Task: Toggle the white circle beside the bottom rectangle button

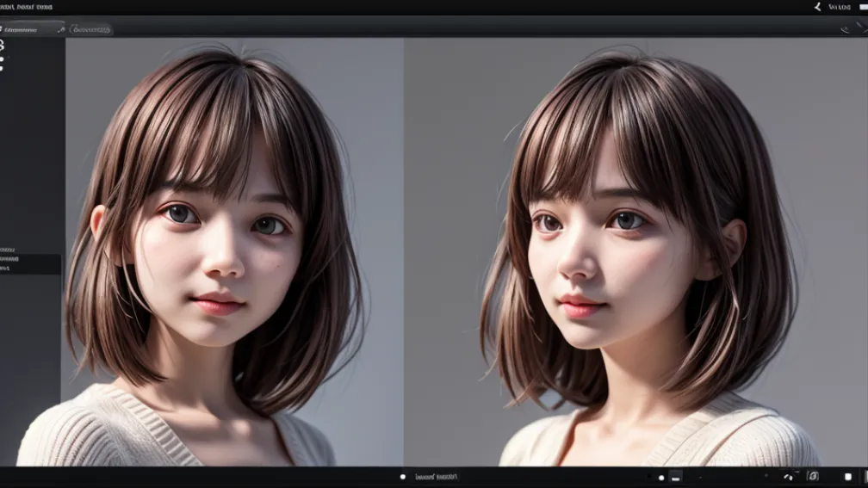Action: pos(661,477)
